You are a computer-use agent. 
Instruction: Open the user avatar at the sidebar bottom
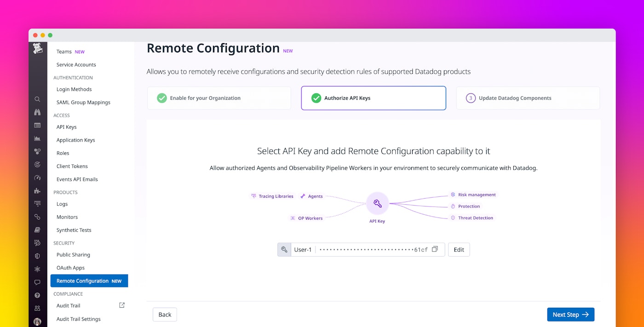point(38,321)
